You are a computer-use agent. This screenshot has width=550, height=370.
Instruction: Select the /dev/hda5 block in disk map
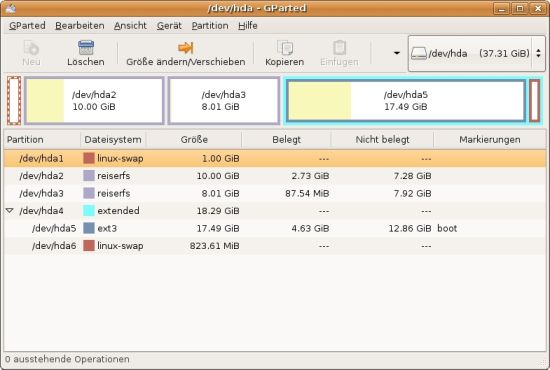(x=406, y=101)
